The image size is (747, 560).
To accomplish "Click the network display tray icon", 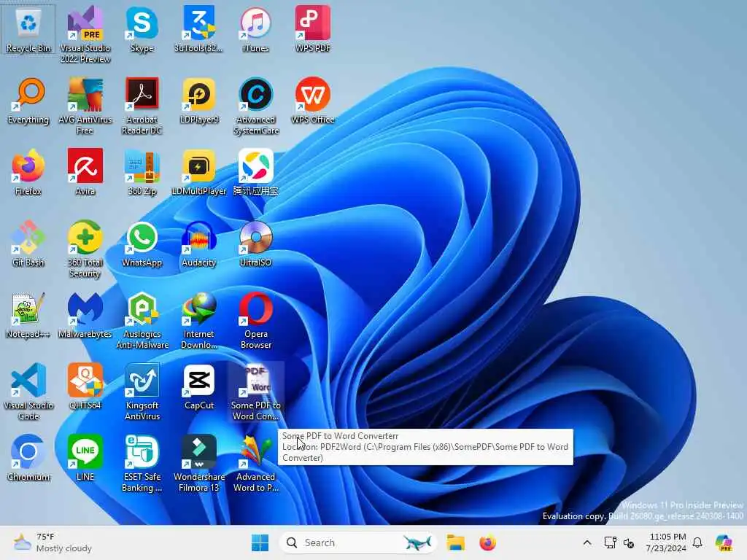I will (611, 542).
